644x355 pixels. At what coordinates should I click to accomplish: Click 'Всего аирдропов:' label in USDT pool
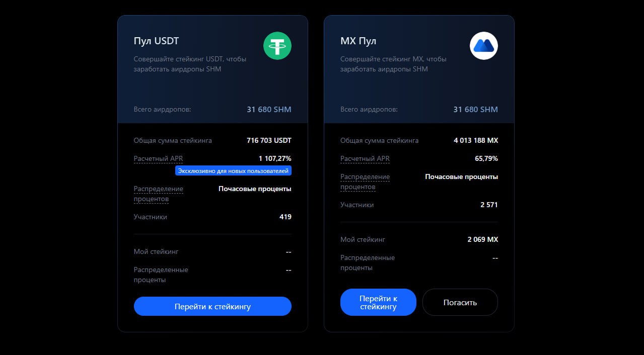tap(162, 109)
